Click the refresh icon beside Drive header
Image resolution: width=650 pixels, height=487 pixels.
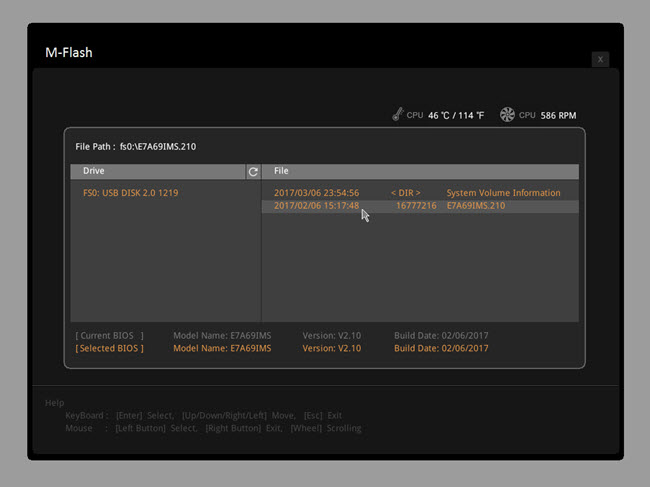point(253,172)
